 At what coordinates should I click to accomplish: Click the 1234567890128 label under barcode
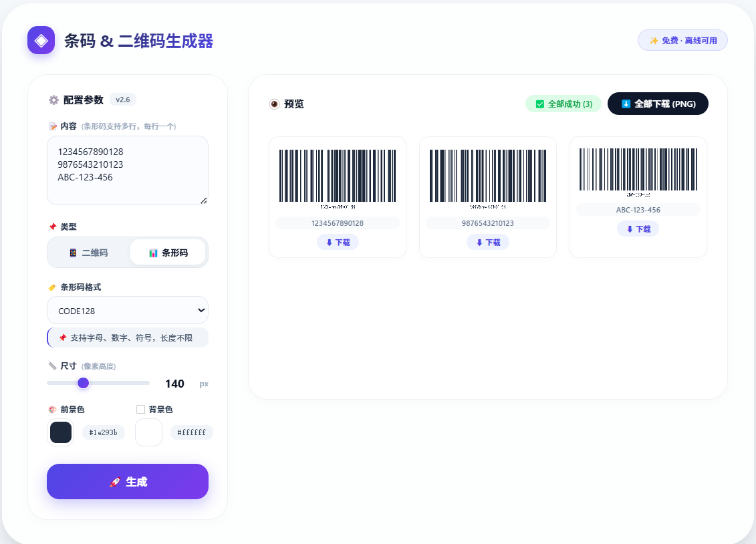tap(338, 223)
